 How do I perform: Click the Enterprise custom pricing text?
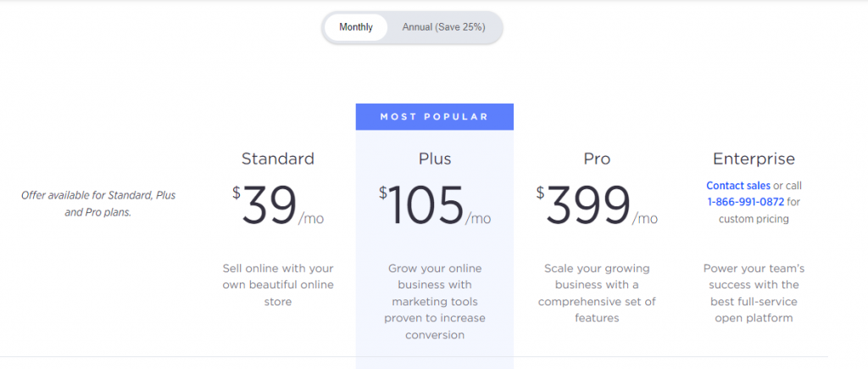click(x=754, y=219)
